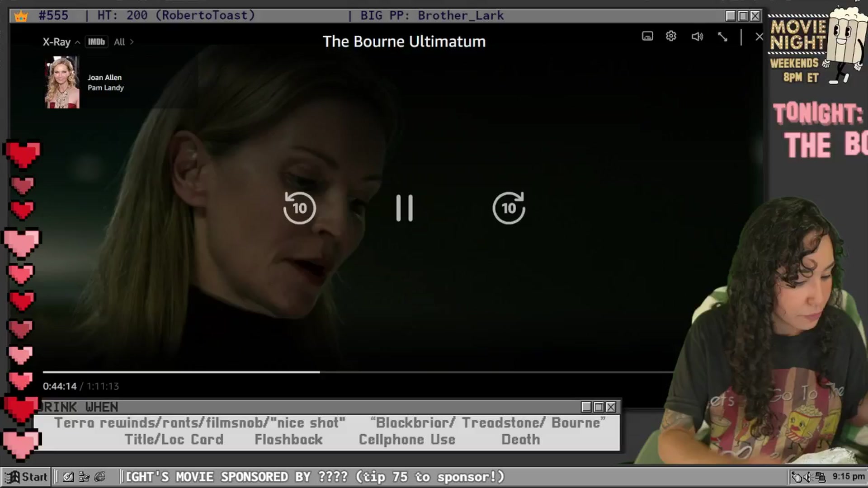Maximize the Drink When window

pyautogui.click(x=599, y=407)
